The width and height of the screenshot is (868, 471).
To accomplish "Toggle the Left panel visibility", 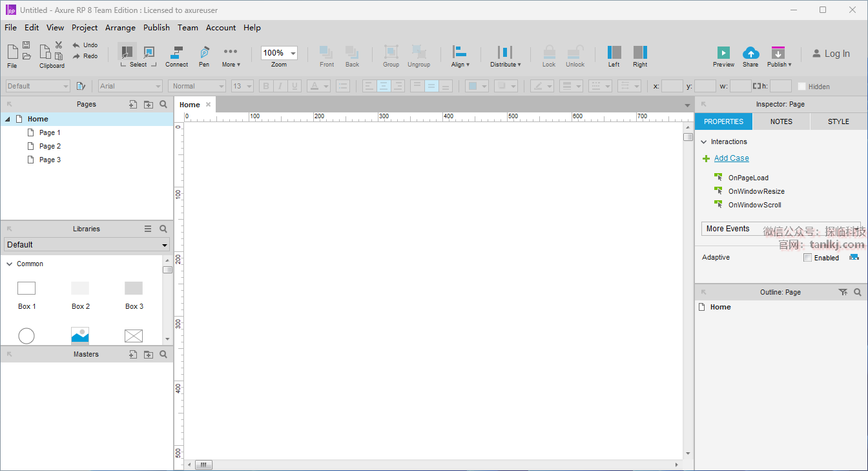I will [x=614, y=53].
